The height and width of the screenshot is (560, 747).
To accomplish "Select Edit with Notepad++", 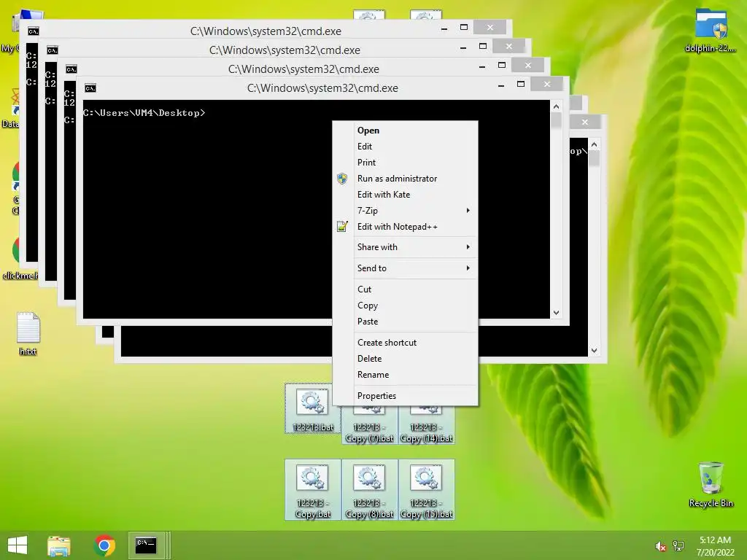I will (405, 227).
